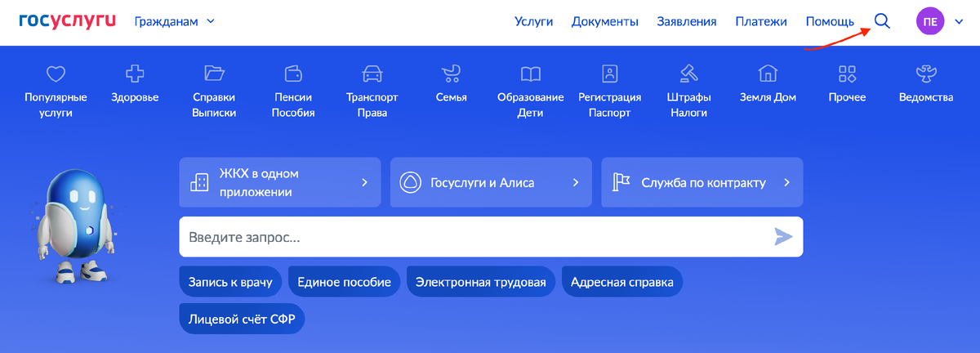
Task: Click the chevron on Служба по контракту banner
Action: pyautogui.click(x=787, y=182)
